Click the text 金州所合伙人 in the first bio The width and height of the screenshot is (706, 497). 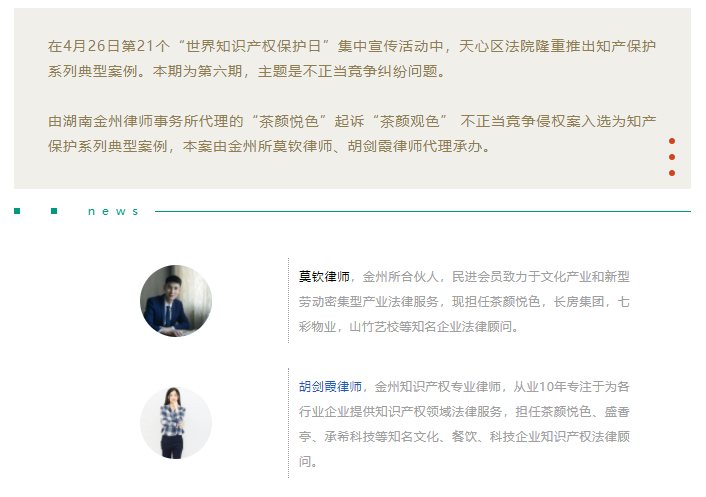(x=400, y=276)
